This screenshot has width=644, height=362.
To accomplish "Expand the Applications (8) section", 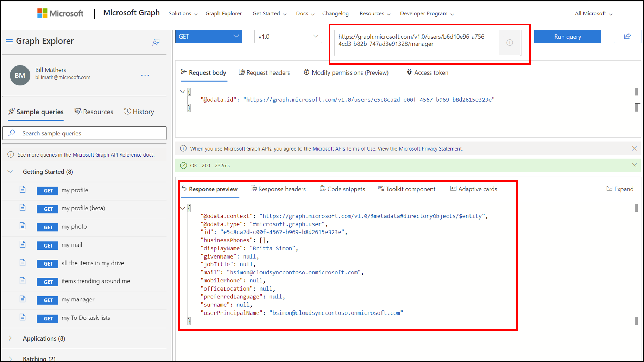I will (10, 338).
